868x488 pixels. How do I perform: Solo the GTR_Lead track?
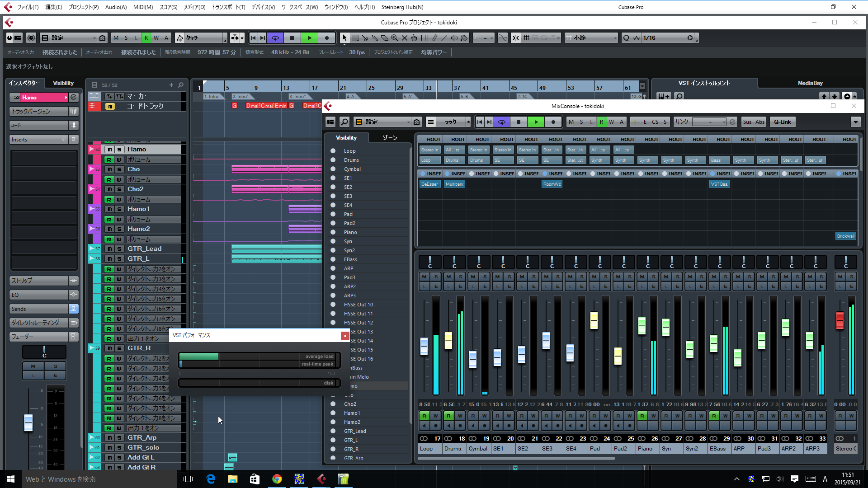(x=119, y=249)
